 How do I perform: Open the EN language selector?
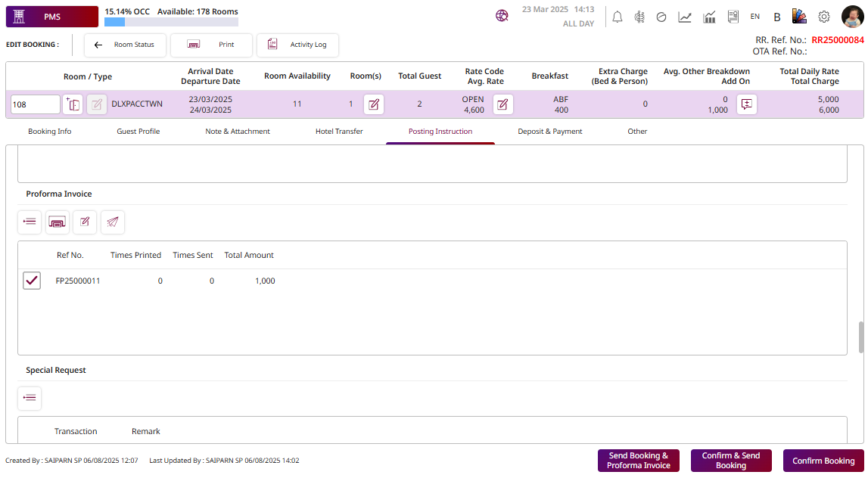pyautogui.click(x=754, y=17)
